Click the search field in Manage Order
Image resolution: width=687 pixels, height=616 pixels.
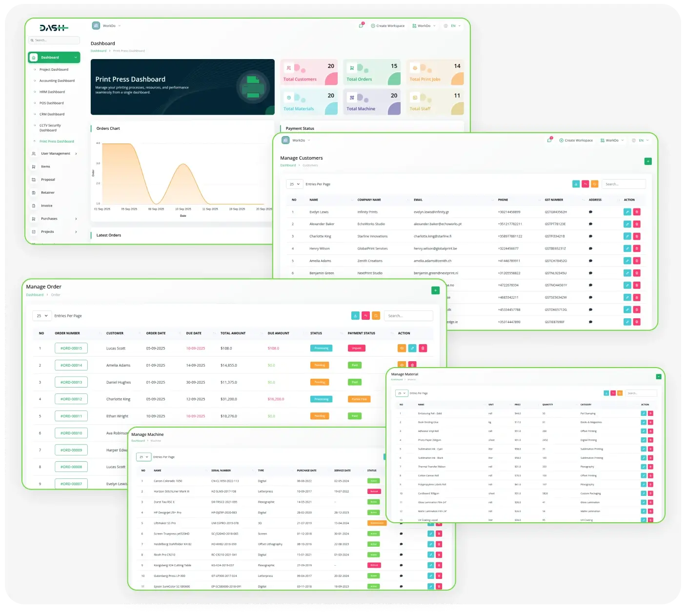408,316
